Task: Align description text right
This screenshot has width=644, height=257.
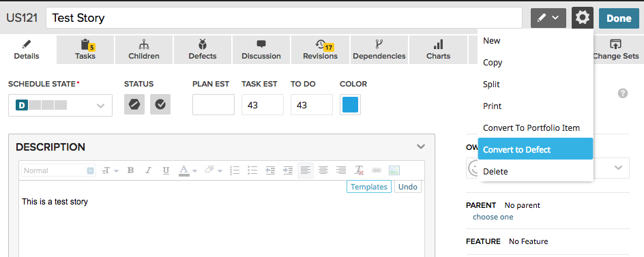Action: click(341, 170)
